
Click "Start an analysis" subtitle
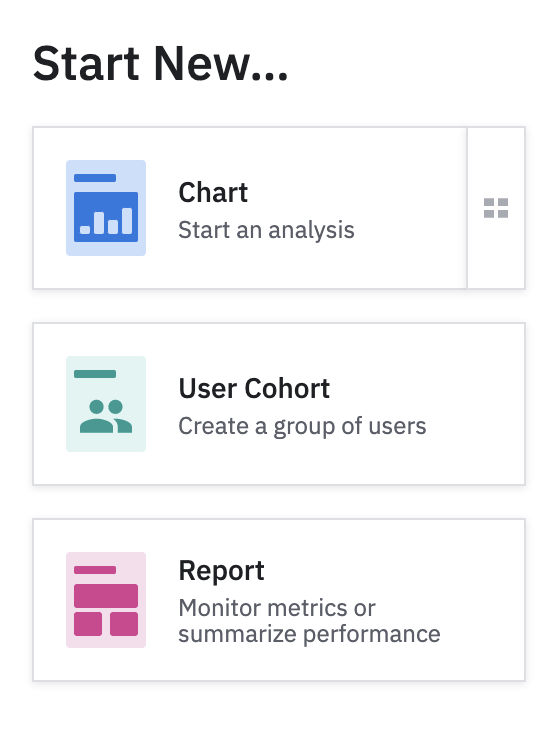(266, 230)
